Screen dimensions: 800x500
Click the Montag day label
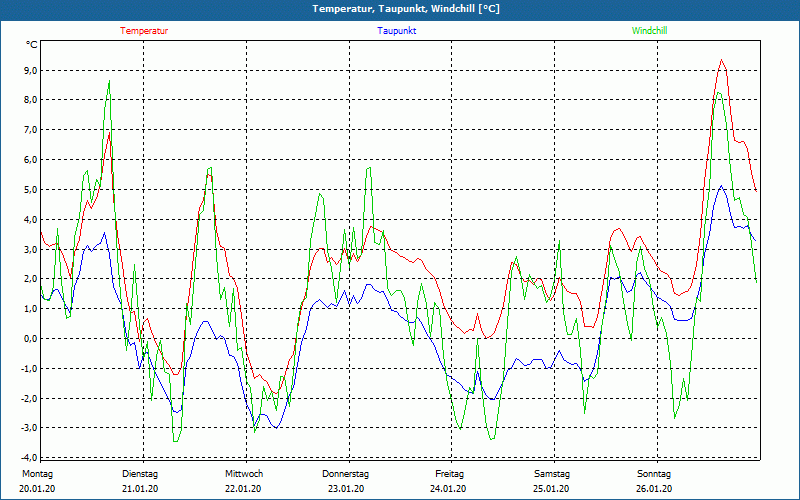point(37,474)
